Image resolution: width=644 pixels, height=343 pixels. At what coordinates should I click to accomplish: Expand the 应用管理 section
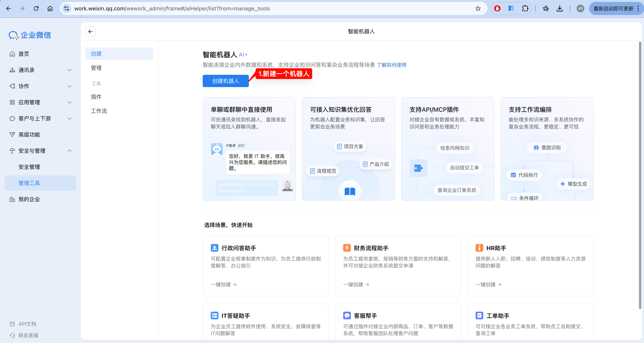[40, 102]
